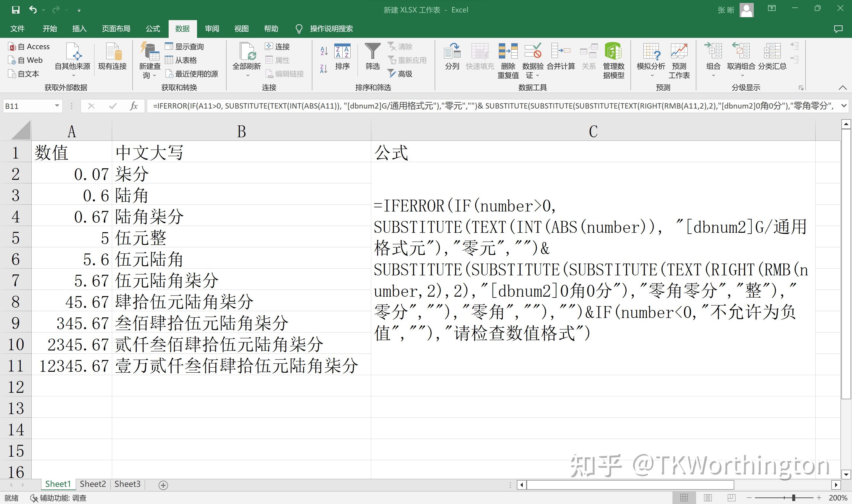Click the 200% zoom level
852x504 pixels.
click(x=838, y=498)
